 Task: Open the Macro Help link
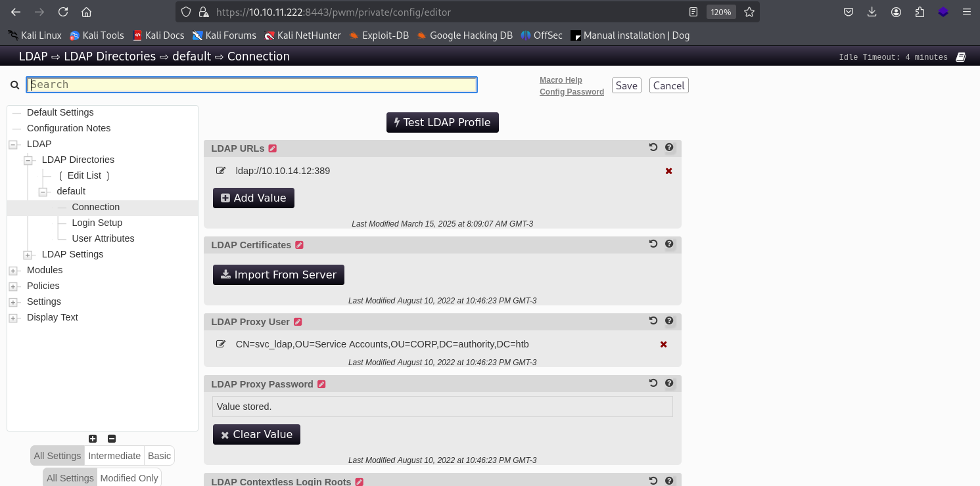(x=561, y=80)
